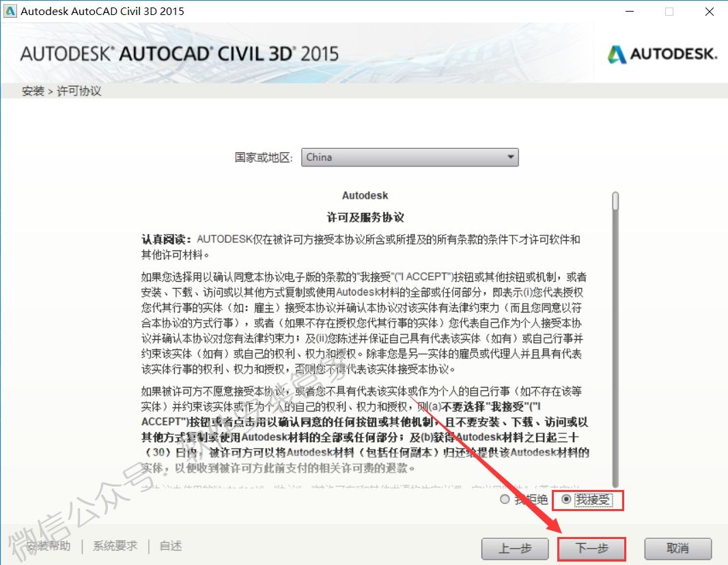Click the 认真阅读 paragraph in the agreement
Viewport: 728px width, 565px height.
(361, 246)
